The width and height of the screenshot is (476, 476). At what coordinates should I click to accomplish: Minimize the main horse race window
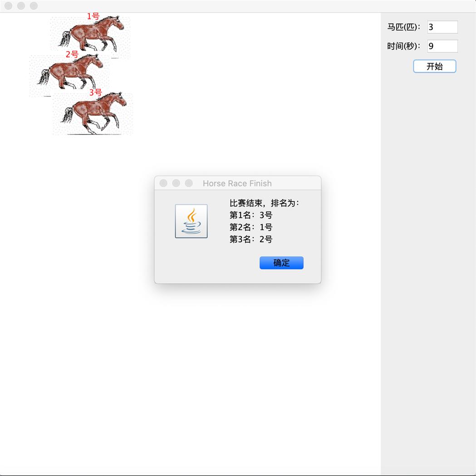pyautogui.click(x=21, y=6)
